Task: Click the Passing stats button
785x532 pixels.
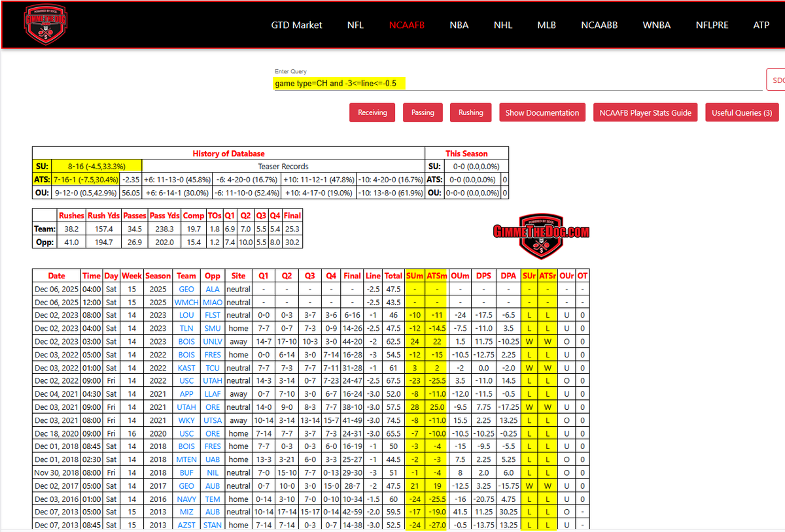Action: 423,112
